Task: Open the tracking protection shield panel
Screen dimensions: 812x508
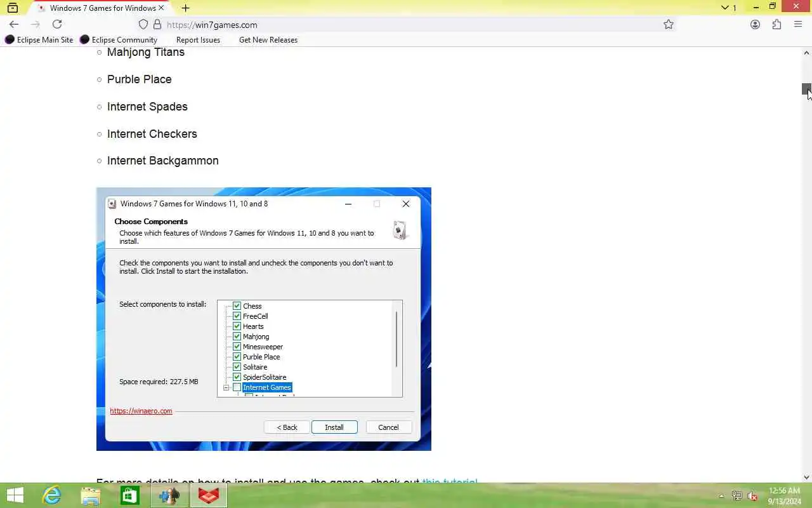Action: [143, 24]
